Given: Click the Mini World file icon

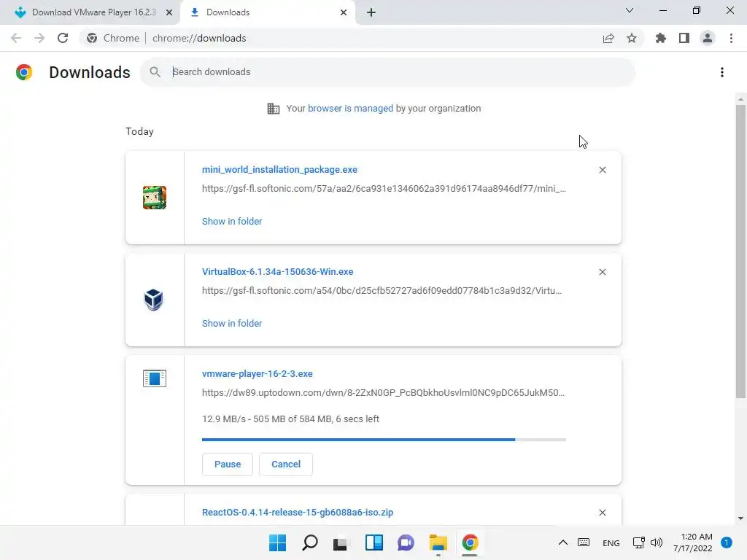Looking at the screenshot, I should [x=155, y=198].
